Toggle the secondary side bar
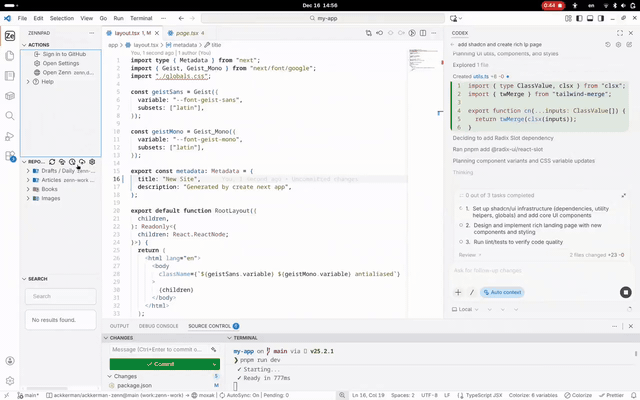 [x=601, y=18]
